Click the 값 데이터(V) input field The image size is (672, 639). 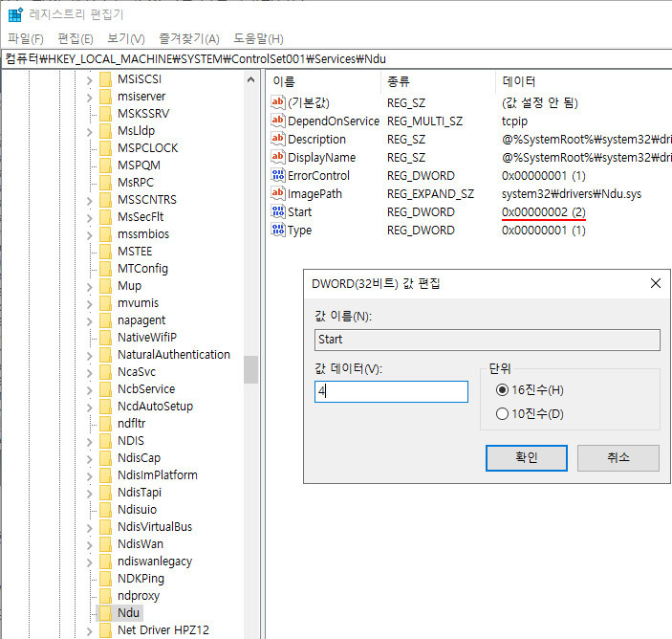391,391
